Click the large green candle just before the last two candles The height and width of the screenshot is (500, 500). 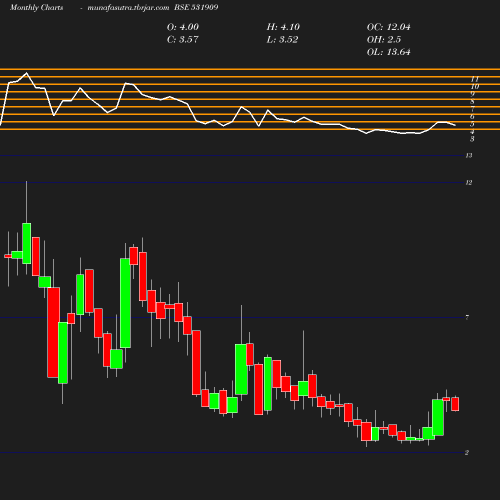point(438,417)
